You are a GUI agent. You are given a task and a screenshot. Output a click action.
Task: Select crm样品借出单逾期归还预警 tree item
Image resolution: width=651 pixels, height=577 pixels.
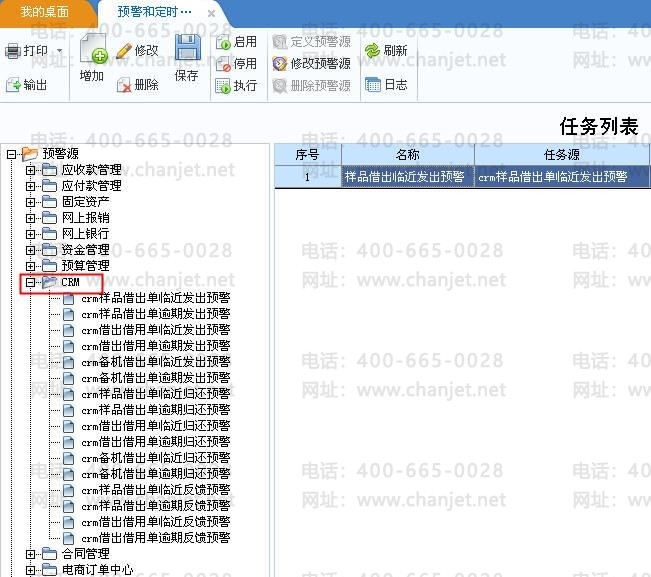point(156,410)
